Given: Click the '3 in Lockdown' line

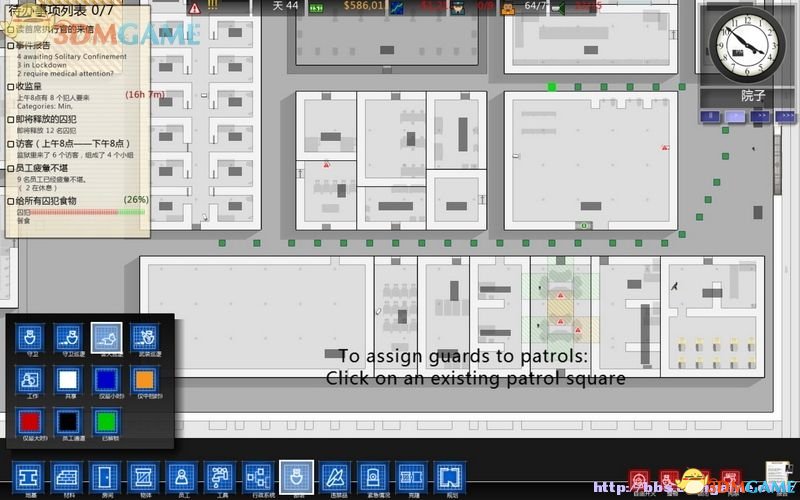Looking at the screenshot, I should (42, 65).
